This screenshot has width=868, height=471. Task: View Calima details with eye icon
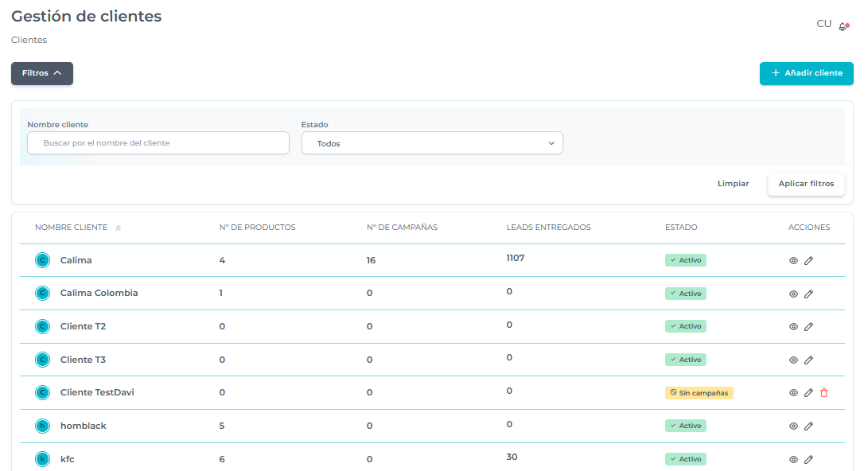coord(793,260)
